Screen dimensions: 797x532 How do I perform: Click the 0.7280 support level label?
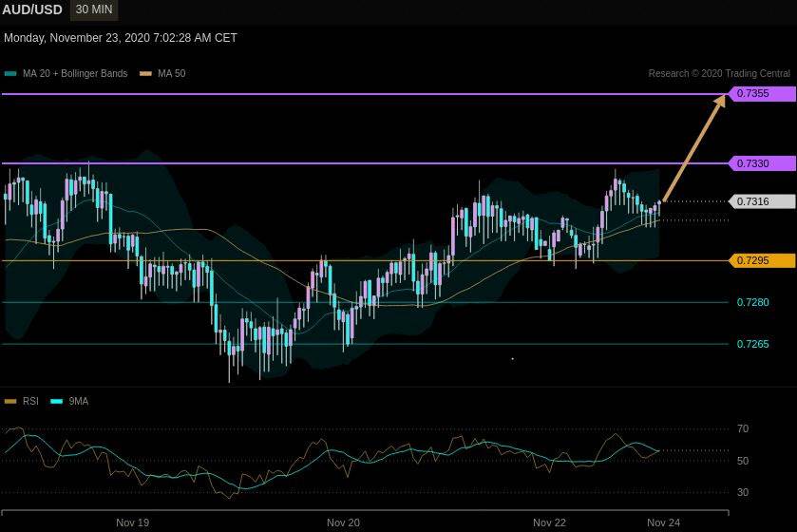coord(752,302)
